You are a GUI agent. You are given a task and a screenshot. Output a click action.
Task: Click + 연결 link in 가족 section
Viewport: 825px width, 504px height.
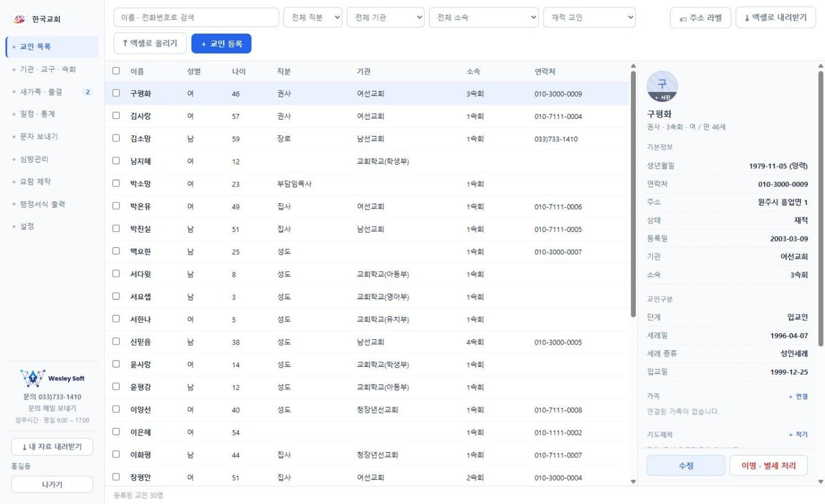798,396
